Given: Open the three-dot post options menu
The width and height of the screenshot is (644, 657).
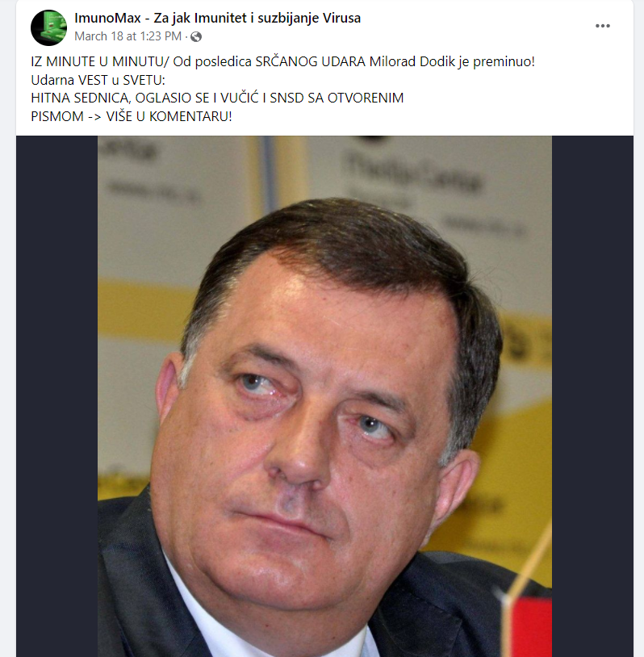Looking at the screenshot, I should (602, 26).
